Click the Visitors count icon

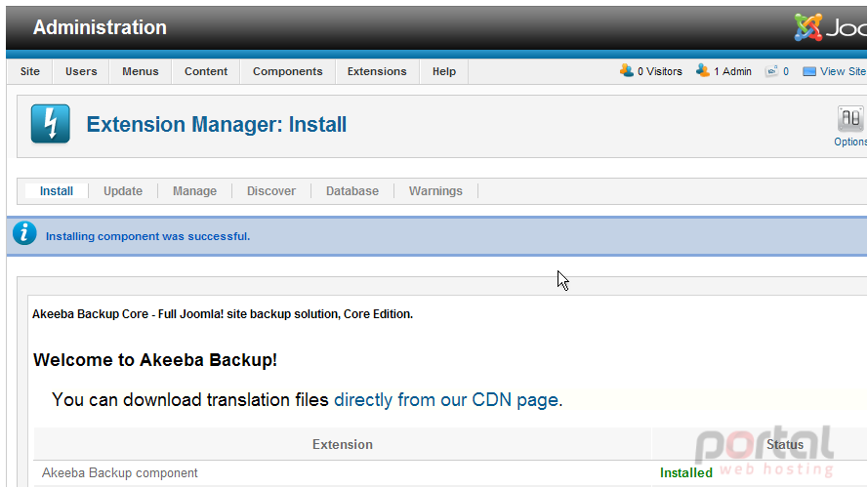[627, 71]
